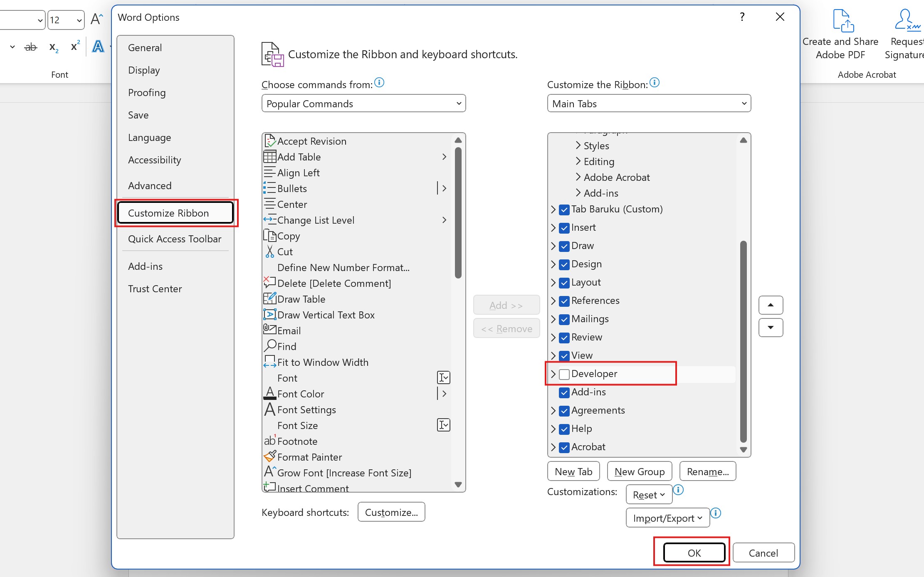Open the Main Tabs dropdown
Viewport: 924px width, 577px height.
coord(649,104)
